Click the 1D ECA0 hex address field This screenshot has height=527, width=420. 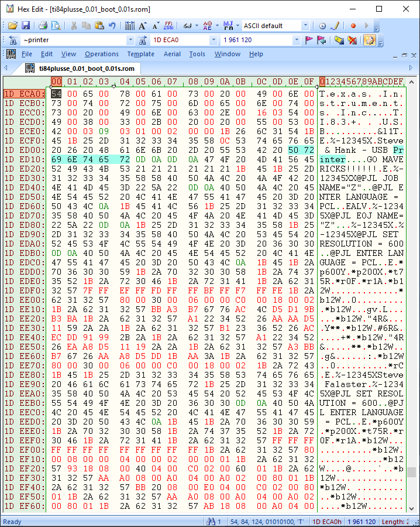[x=180, y=40]
